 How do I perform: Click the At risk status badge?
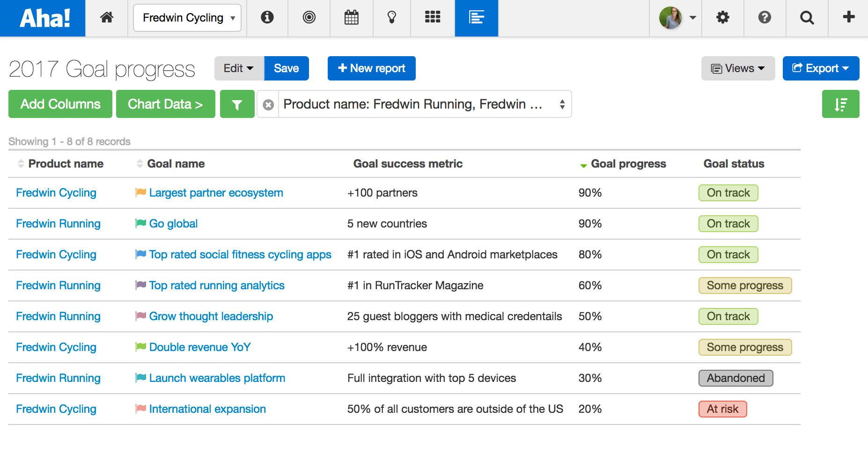point(722,409)
